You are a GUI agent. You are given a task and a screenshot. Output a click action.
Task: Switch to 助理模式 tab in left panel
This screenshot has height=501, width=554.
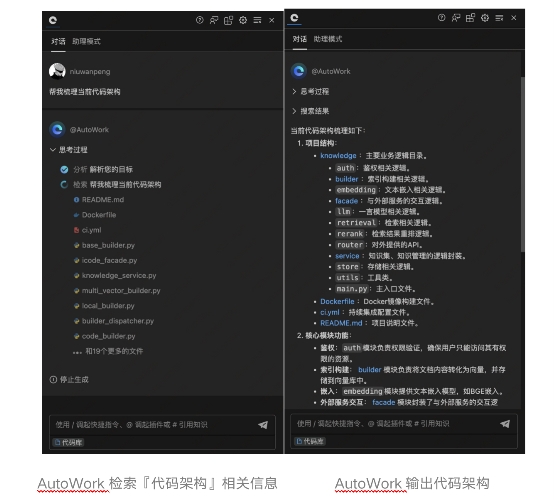(87, 41)
